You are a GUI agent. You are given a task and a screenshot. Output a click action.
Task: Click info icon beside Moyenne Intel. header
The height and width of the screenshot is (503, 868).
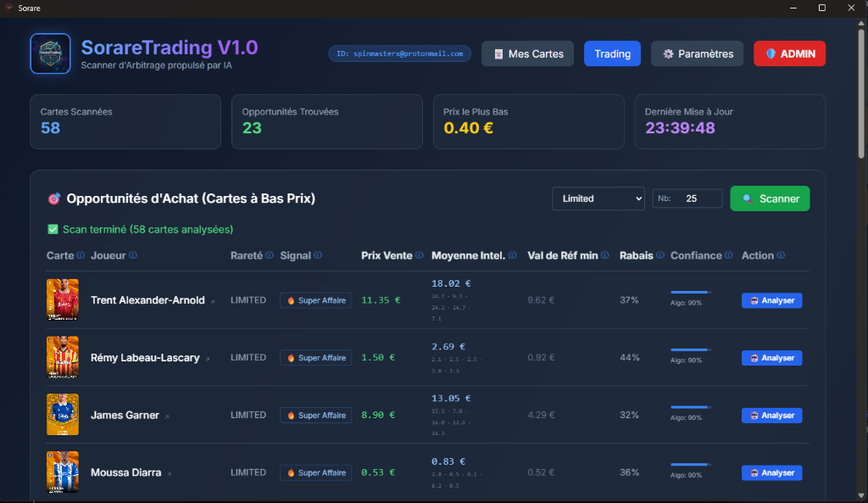[513, 255]
